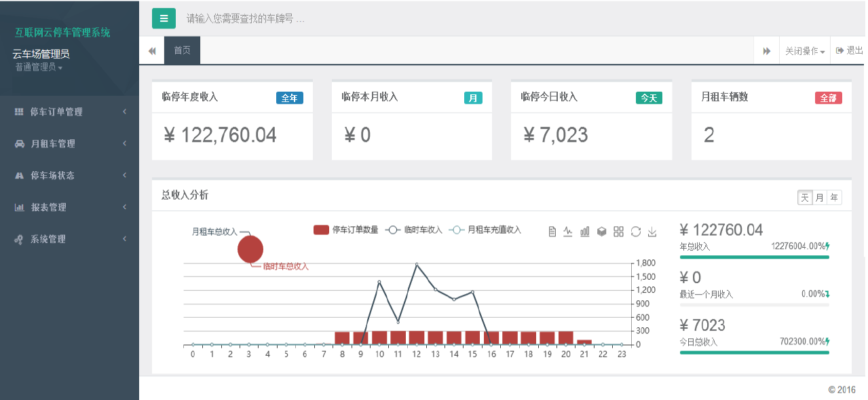Click the teal 月 badge
The height and width of the screenshot is (400, 868).
tap(473, 98)
